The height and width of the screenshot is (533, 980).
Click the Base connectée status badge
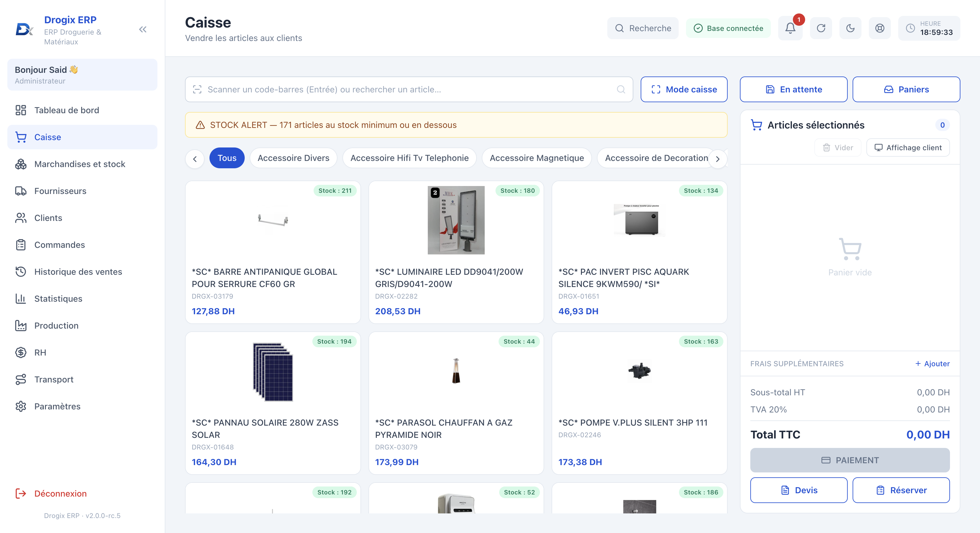point(728,28)
